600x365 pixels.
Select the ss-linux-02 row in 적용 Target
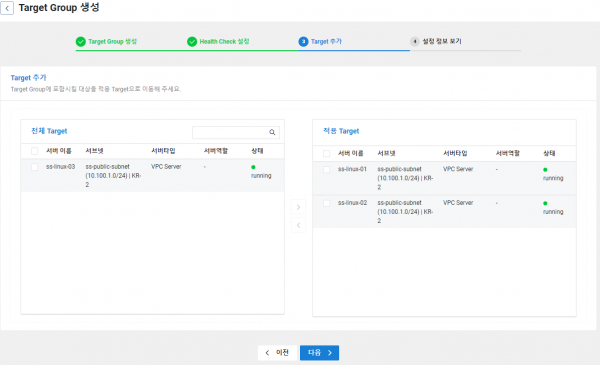pyautogui.click(x=444, y=212)
